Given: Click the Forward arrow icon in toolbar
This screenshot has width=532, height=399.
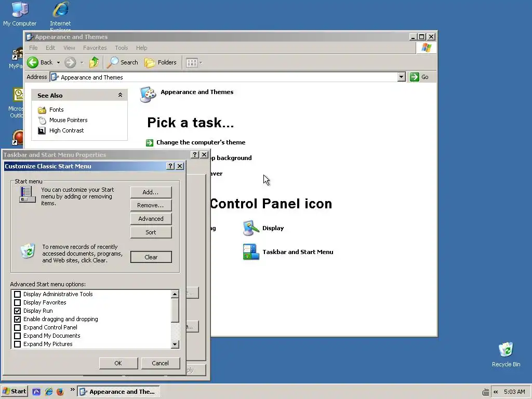Looking at the screenshot, I should [70, 62].
